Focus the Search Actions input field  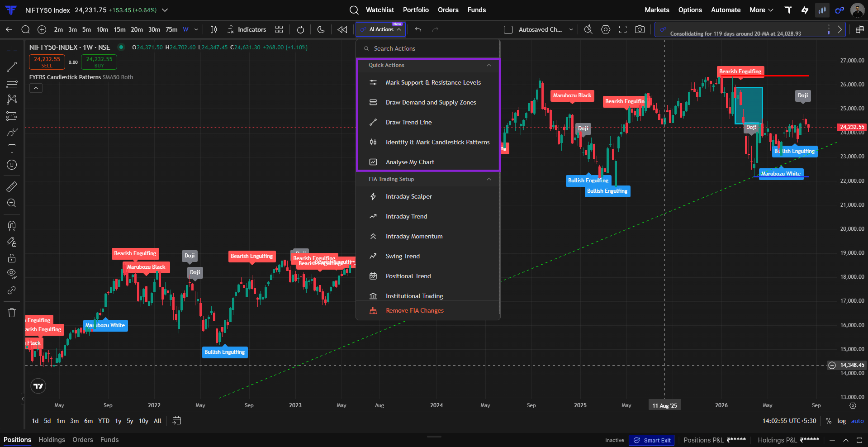coord(428,48)
